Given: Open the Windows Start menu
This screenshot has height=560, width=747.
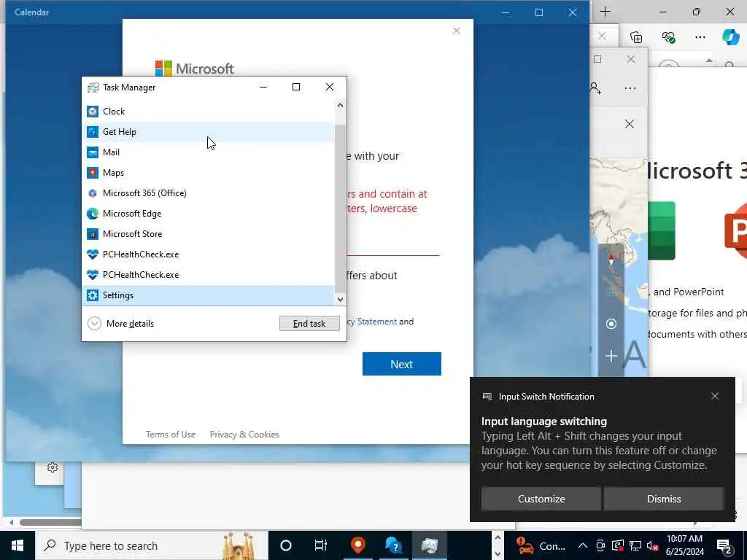Looking at the screenshot, I should (18, 545).
